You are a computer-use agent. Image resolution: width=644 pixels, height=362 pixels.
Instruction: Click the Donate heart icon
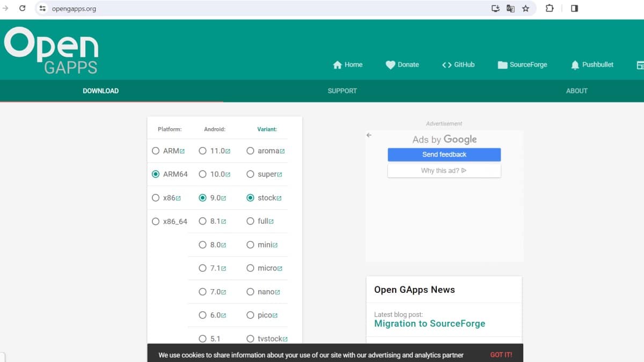point(390,65)
